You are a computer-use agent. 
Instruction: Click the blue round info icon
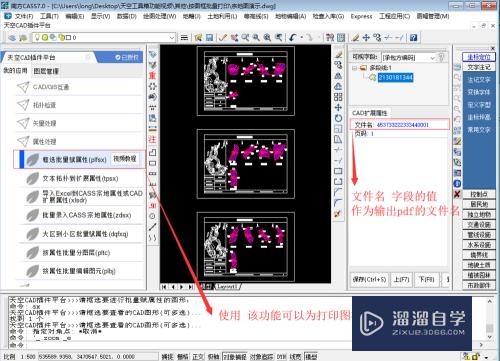[457, 183]
